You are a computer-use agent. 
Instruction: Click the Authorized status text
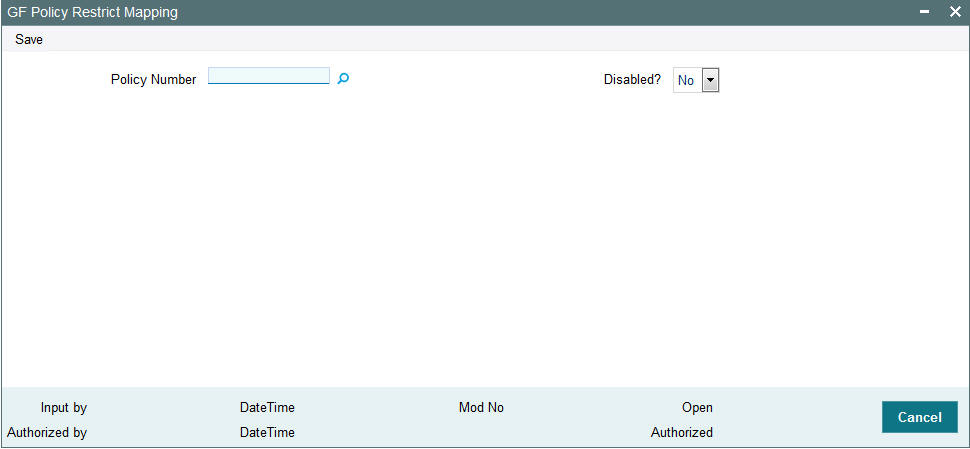click(x=682, y=432)
